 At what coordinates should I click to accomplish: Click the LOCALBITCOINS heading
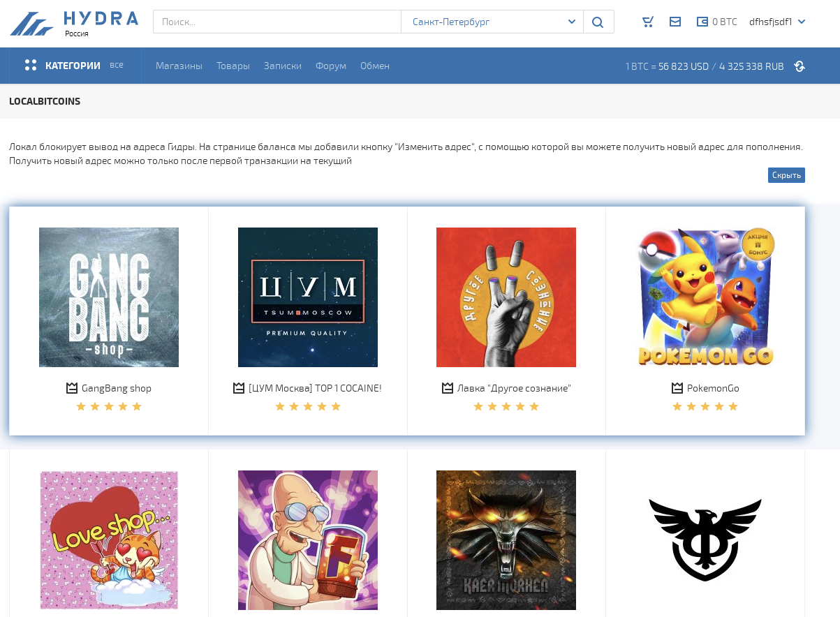(x=45, y=101)
